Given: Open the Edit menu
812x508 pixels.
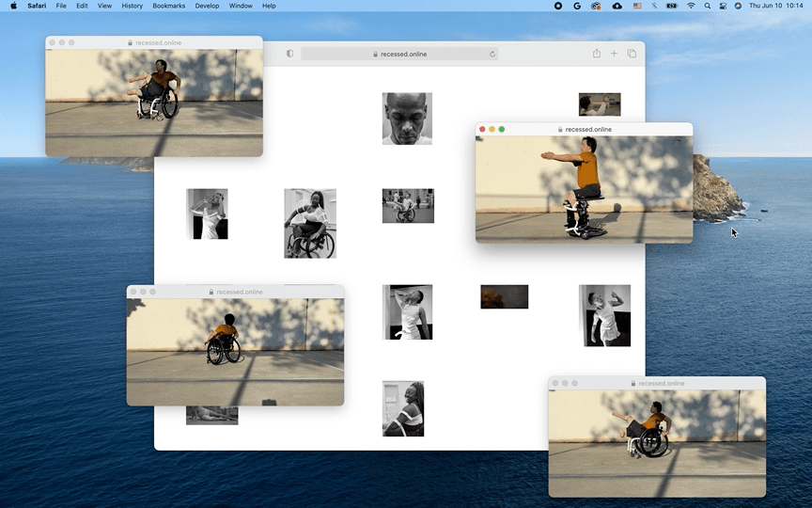Looking at the screenshot, I should click(82, 6).
